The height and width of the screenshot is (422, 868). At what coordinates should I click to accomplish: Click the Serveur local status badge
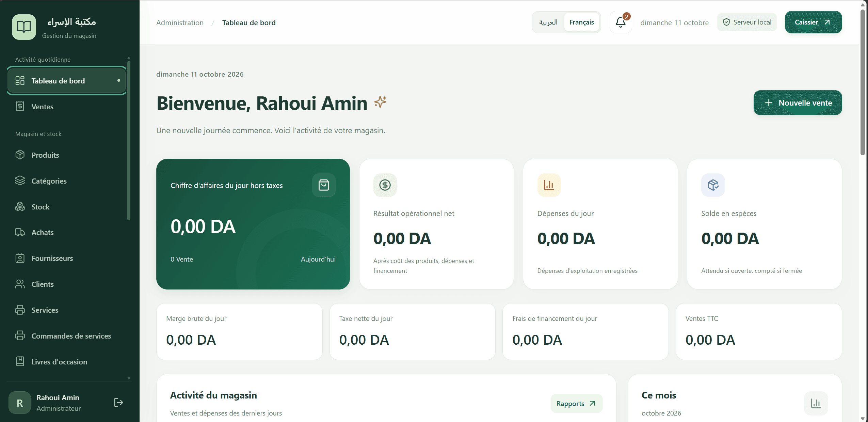click(x=747, y=22)
